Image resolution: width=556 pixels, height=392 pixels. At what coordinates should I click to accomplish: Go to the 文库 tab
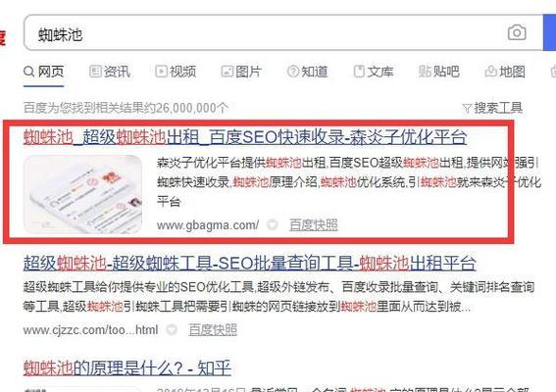[x=374, y=72]
